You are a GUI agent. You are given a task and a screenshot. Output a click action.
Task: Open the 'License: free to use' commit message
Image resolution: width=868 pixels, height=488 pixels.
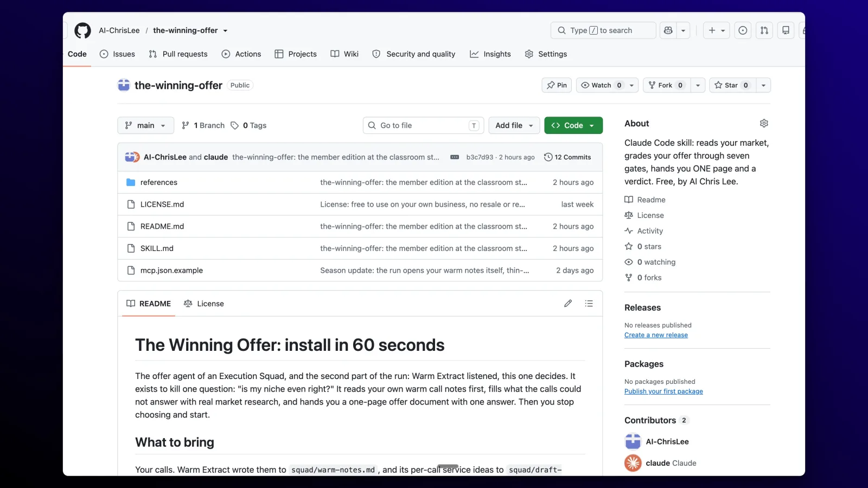click(x=423, y=204)
